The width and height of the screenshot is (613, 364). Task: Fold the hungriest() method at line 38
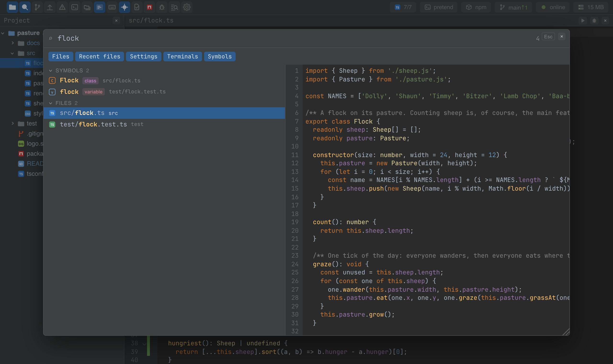pyautogui.click(x=144, y=344)
